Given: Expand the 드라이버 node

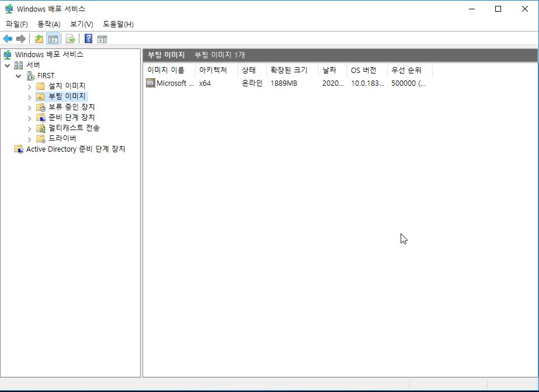Looking at the screenshot, I should point(30,139).
